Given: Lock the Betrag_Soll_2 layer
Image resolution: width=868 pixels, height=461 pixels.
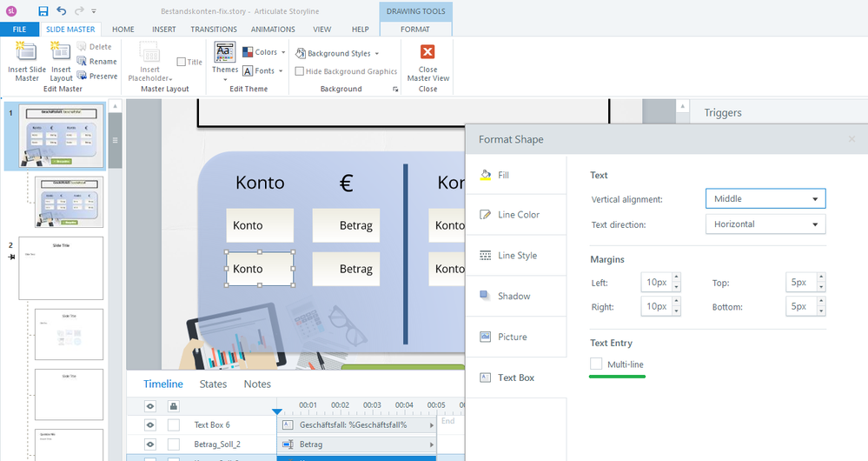Looking at the screenshot, I should click(x=174, y=444).
